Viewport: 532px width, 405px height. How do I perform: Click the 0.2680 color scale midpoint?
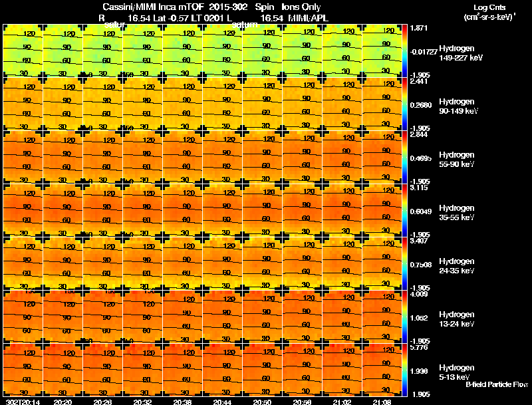[421, 105]
